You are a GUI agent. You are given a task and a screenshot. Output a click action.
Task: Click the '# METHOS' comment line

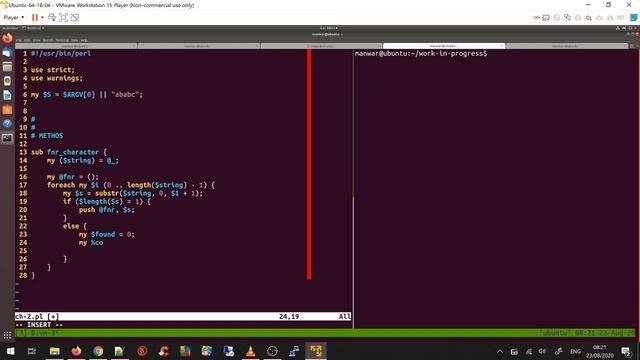pos(47,136)
